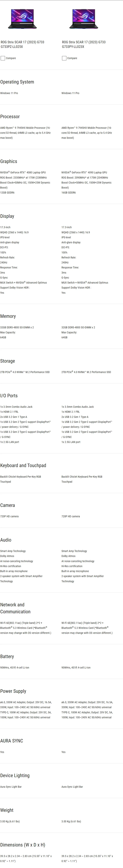Click the G733PY-LL023X laptop thumbnail image
The width and height of the screenshot is (123, 868).
click(84, 19)
